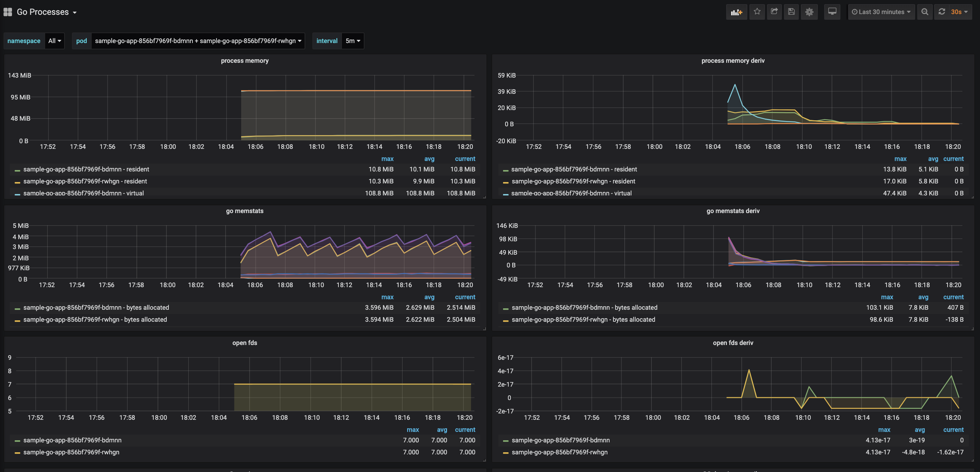Zoom out time range magnifier icon
Viewport: 980px width, 472px height.
click(924, 12)
